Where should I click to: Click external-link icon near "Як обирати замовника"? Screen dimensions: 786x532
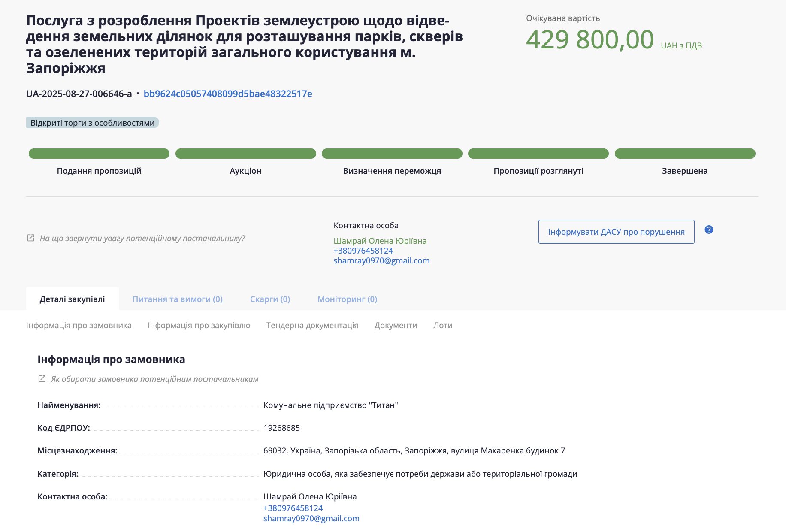click(42, 378)
